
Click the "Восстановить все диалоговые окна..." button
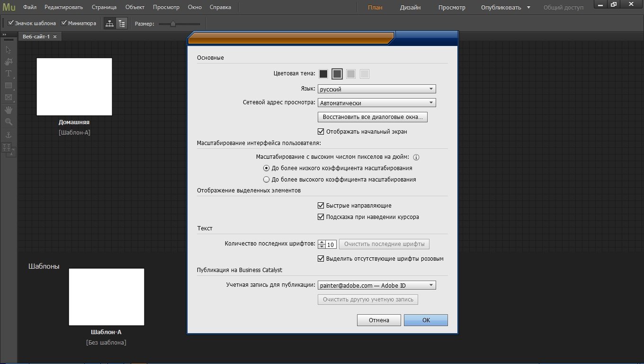pyautogui.click(x=372, y=117)
